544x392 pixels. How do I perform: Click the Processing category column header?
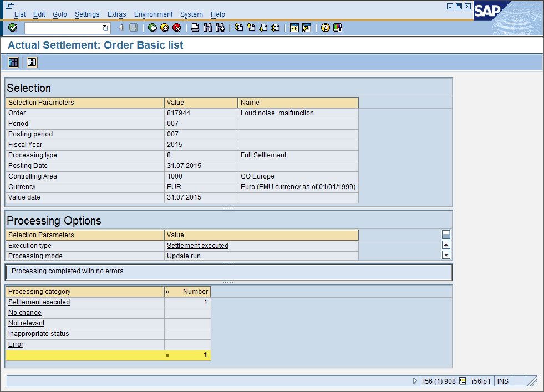[x=85, y=292]
